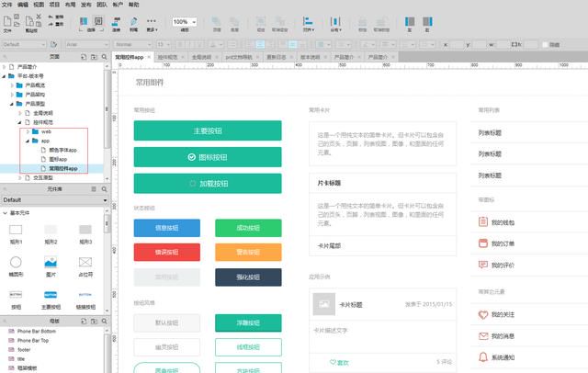This screenshot has width=588, height=373.
Task: Choose the contained selection mode icon
Action: pyautogui.click(x=98, y=21)
